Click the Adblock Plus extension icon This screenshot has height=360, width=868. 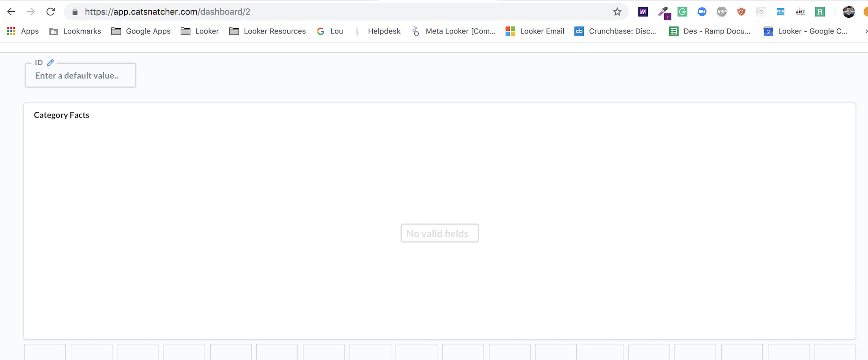tap(722, 11)
